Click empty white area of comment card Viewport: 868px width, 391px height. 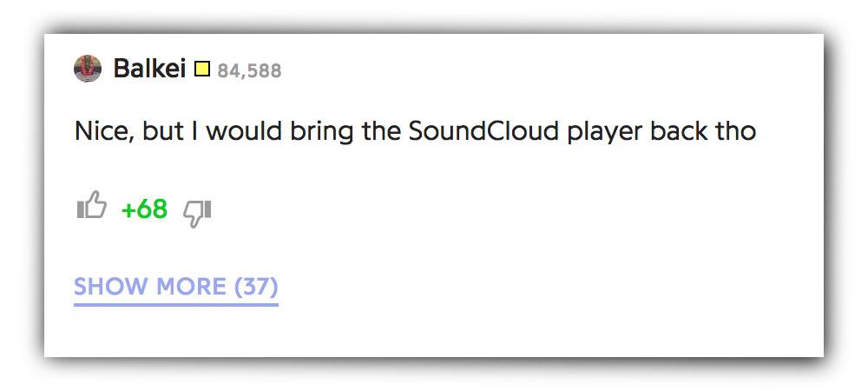coord(554,249)
